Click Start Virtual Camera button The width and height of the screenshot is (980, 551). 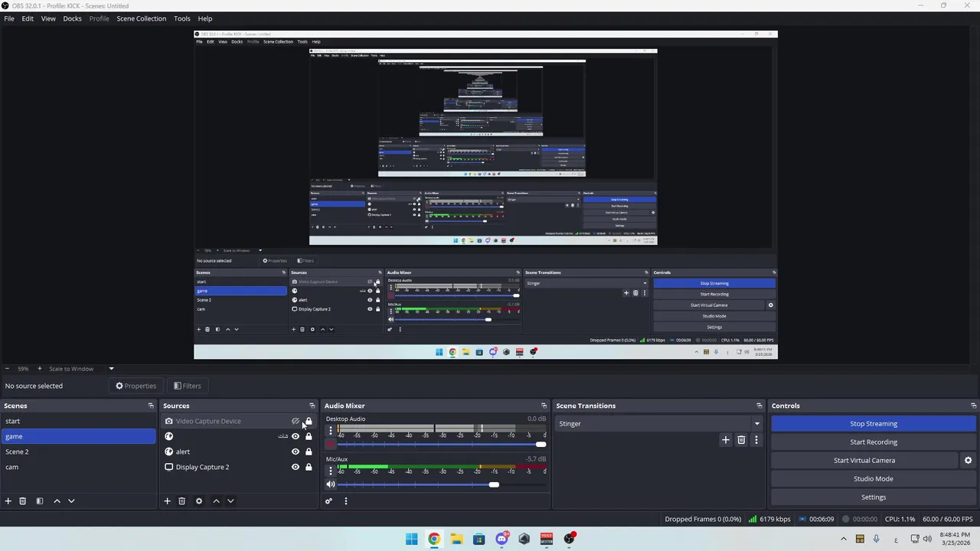(x=864, y=460)
